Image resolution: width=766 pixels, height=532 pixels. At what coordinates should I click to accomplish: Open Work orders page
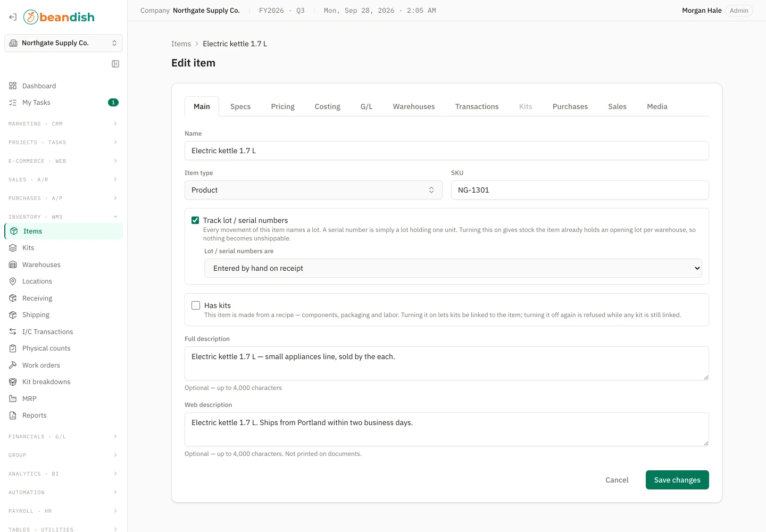tap(63, 365)
